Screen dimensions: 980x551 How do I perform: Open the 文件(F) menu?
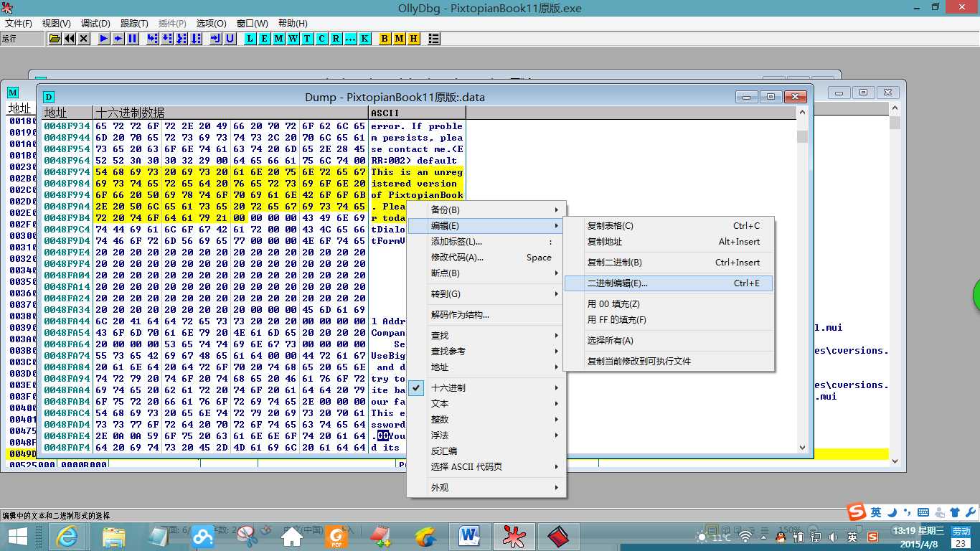point(19,23)
